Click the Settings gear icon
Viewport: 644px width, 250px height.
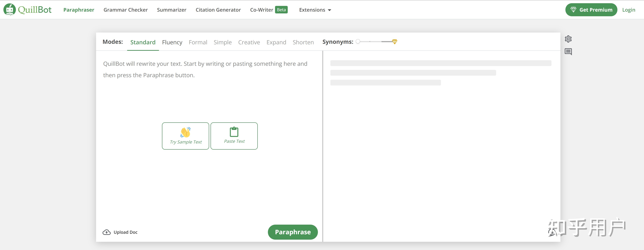(568, 39)
